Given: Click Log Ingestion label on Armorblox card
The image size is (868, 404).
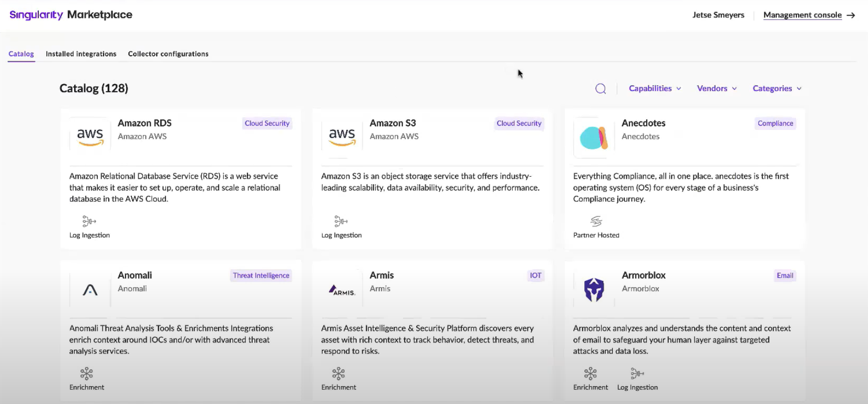Looking at the screenshot, I should click(637, 387).
